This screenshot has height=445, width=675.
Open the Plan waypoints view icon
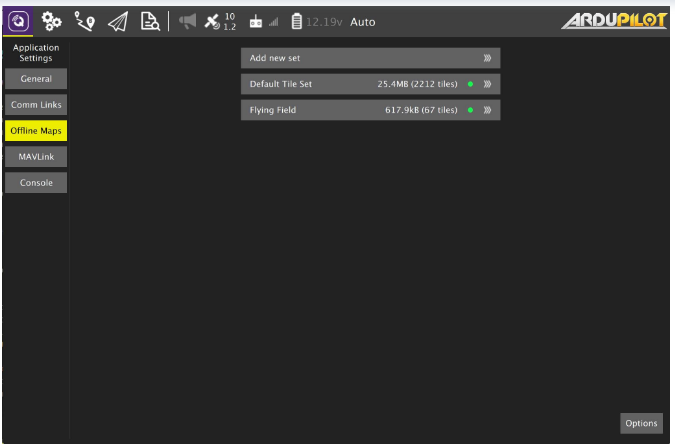tap(86, 21)
